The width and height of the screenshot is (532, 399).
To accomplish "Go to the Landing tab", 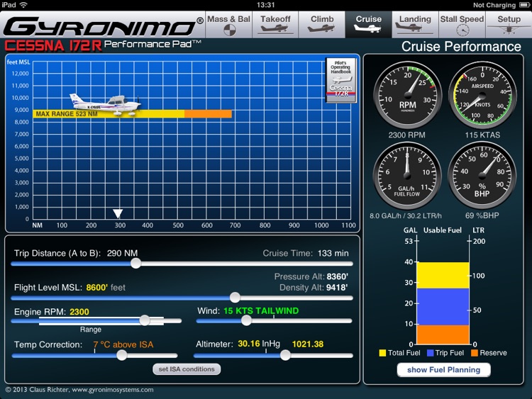I will (x=415, y=24).
